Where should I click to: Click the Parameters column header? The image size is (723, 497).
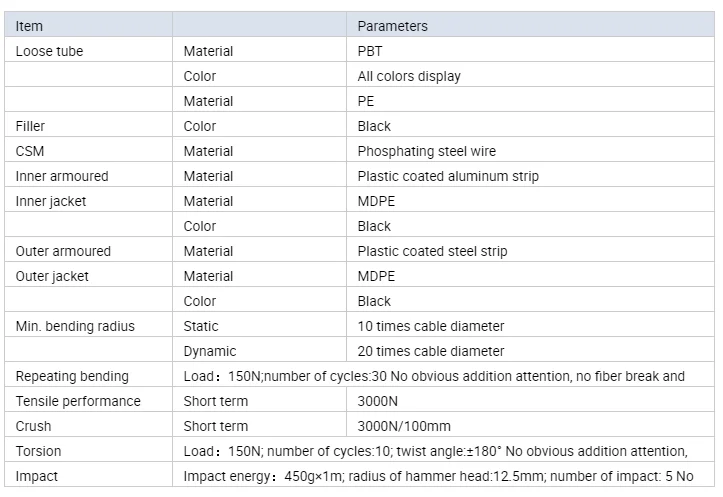pos(392,26)
